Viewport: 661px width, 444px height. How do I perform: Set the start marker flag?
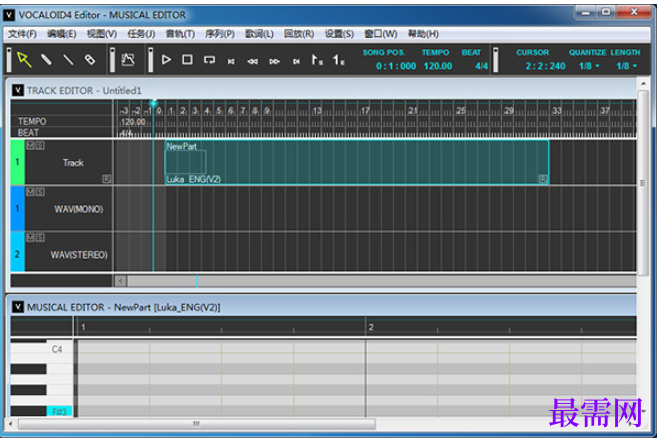(317, 60)
